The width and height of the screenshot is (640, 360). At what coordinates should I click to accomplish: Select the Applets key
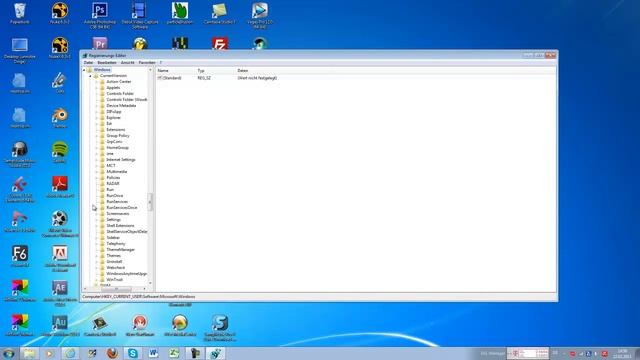[113, 88]
